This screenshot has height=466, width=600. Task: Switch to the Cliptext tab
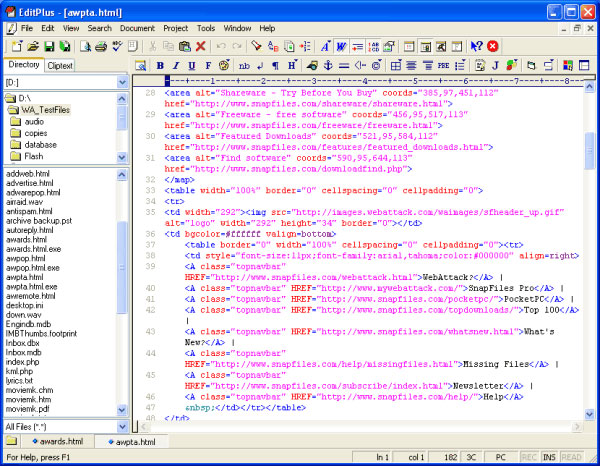[60, 66]
